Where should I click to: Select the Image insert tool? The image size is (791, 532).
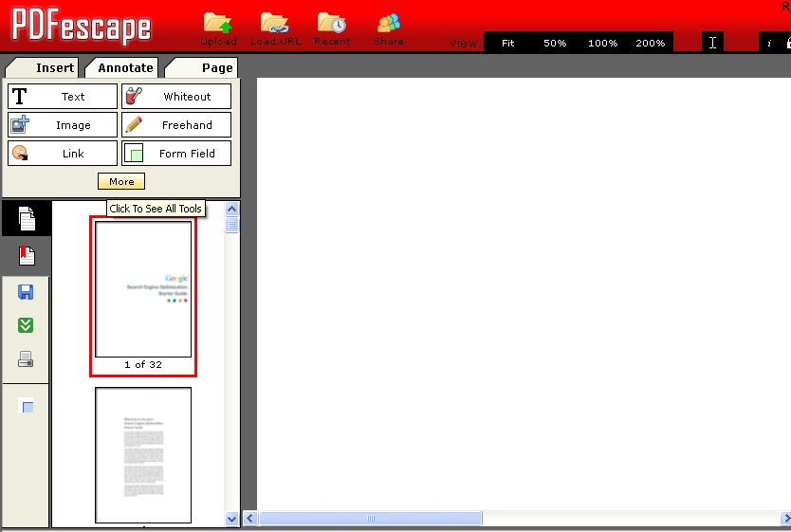coord(63,125)
